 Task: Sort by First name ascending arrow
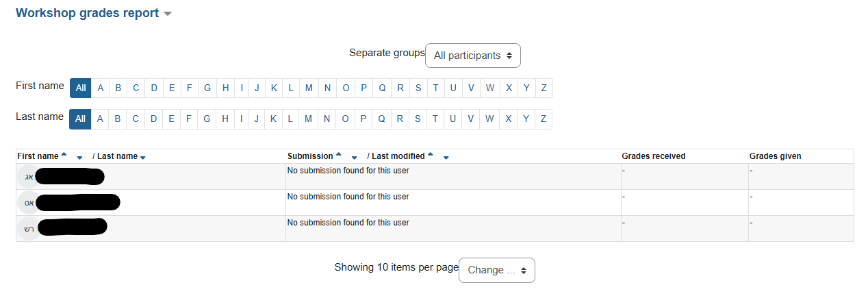coord(64,155)
